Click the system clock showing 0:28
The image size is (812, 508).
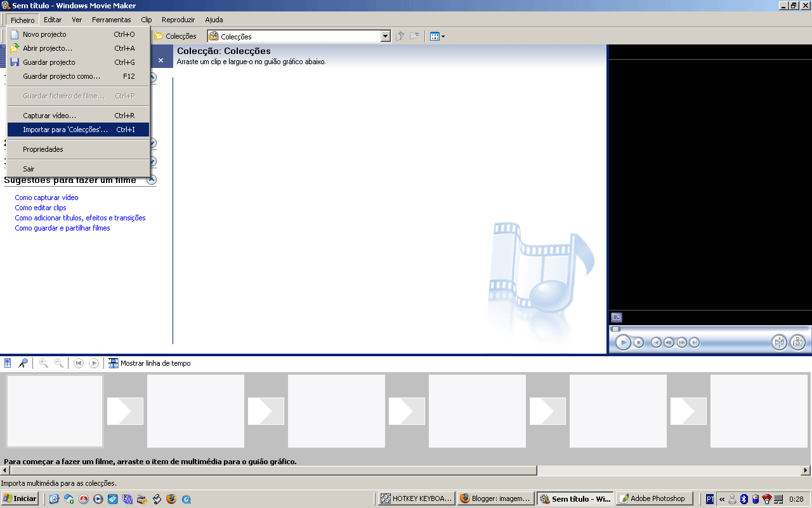(x=796, y=499)
